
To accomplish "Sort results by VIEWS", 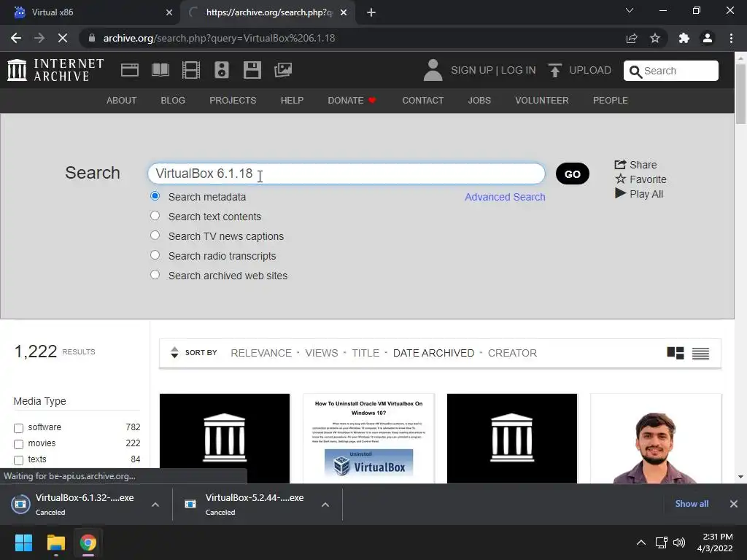I will pyautogui.click(x=322, y=353).
